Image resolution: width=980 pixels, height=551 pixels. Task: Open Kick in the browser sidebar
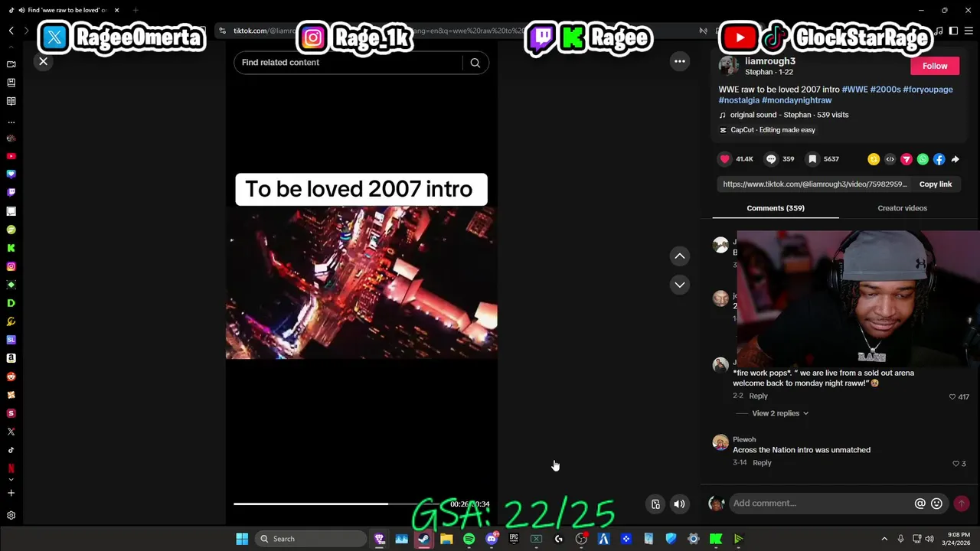coord(11,248)
